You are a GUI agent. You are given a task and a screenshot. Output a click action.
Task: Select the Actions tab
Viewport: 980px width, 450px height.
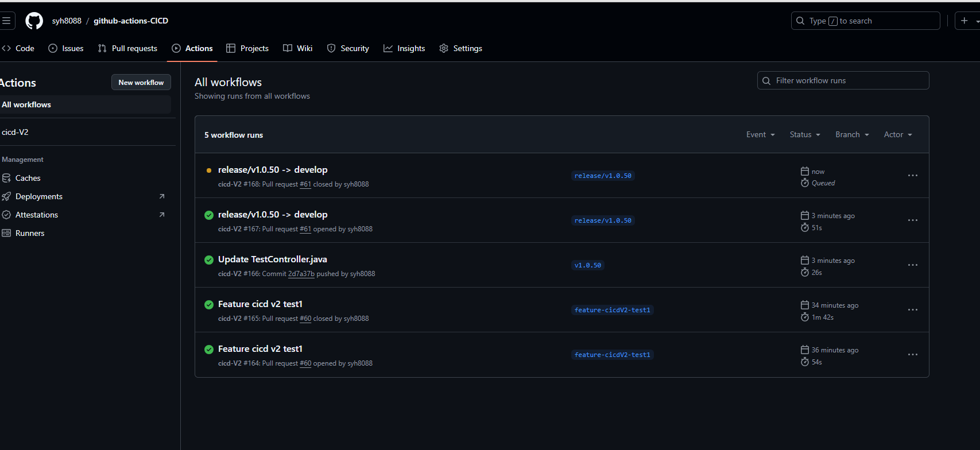click(192, 48)
